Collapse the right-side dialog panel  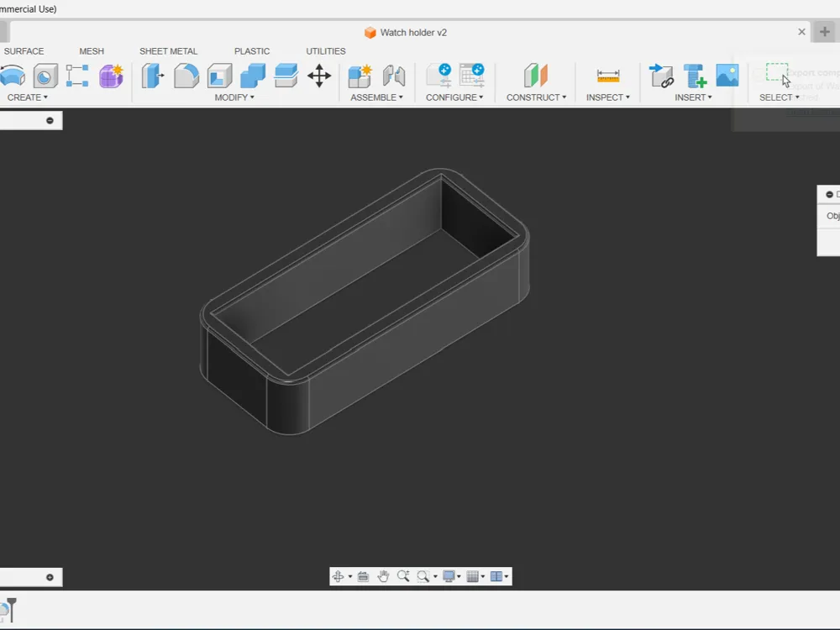coord(829,195)
